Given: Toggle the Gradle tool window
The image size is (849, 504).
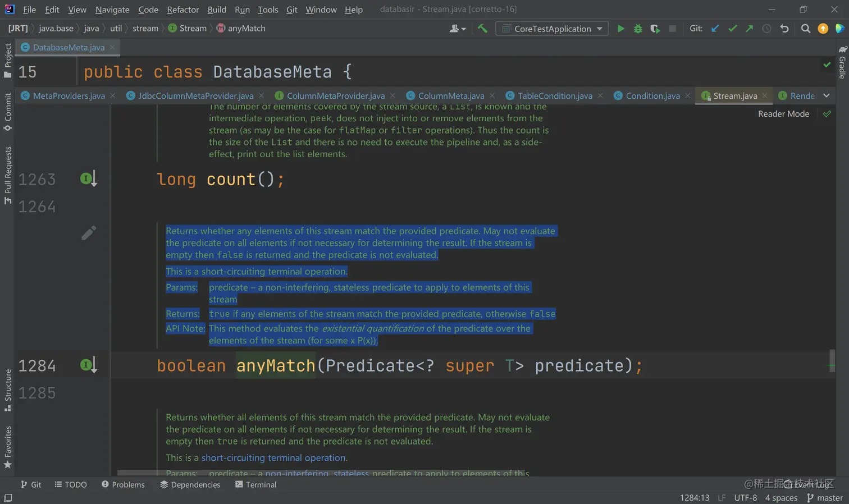Looking at the screenshot, I should click(x=842, y=62).
